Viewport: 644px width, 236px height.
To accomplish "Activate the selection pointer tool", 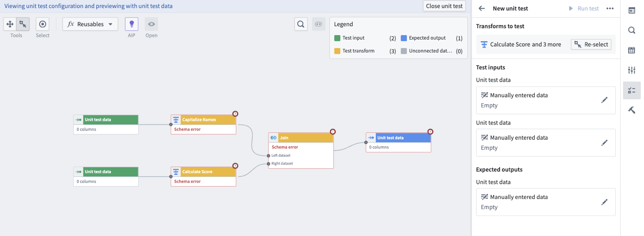I will pos(23,24).
